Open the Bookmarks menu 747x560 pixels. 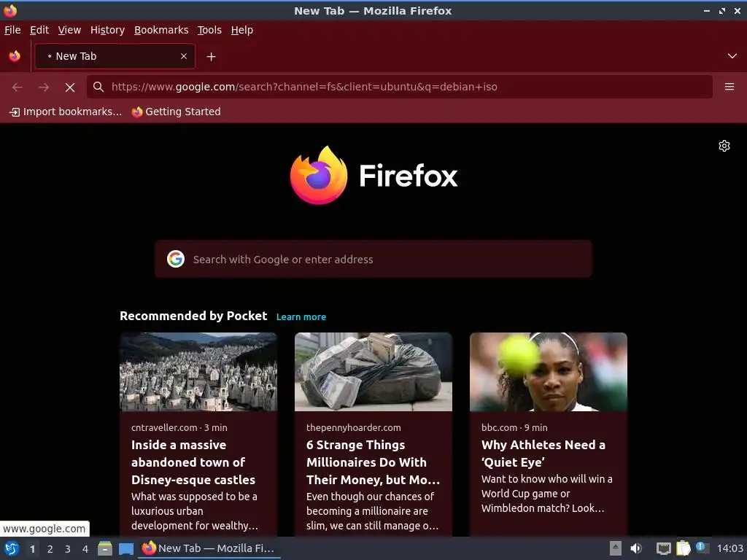[161, 30]
